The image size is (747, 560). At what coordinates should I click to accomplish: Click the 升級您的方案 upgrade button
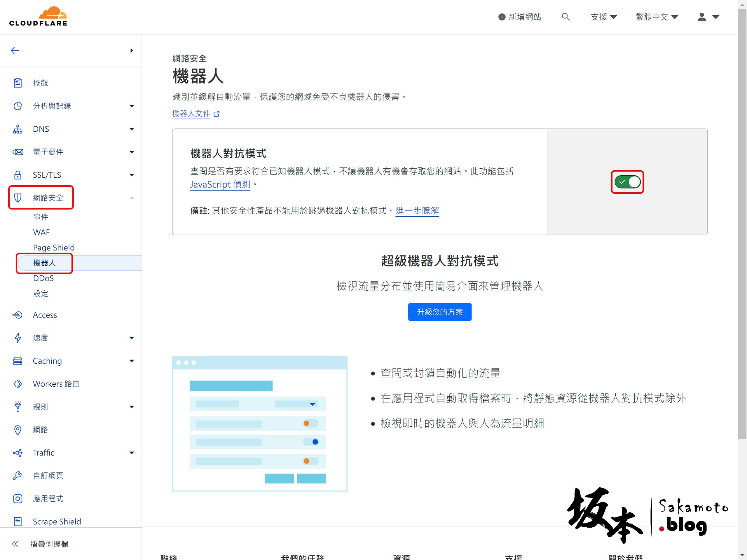[x=440, y=312]
